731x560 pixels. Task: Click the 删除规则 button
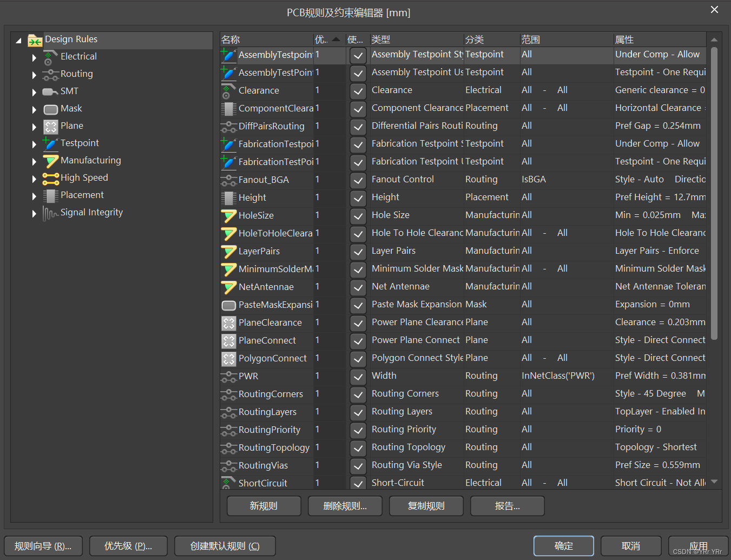pos(345,506)
